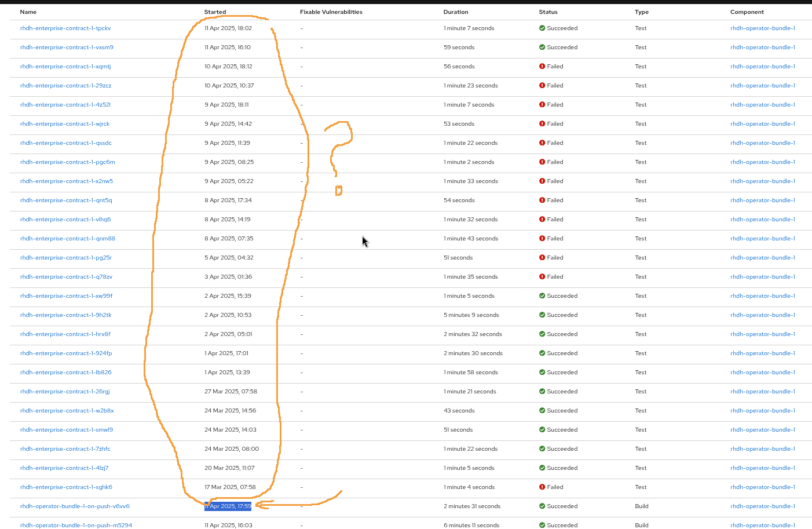Click the Failed icon in the sghk6 row
This screenshot has width=812, height=529.
tap(542, 487)
